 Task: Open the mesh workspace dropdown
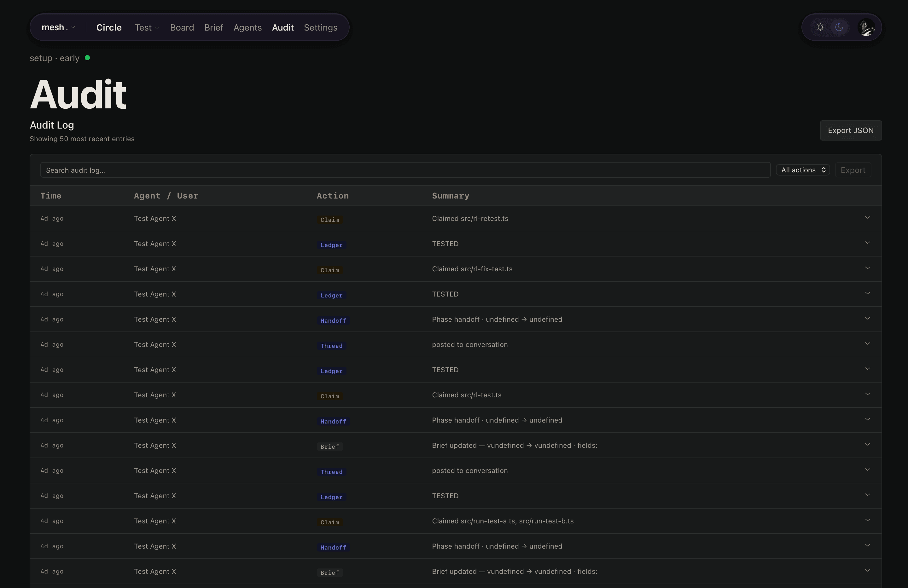point(58,27)
